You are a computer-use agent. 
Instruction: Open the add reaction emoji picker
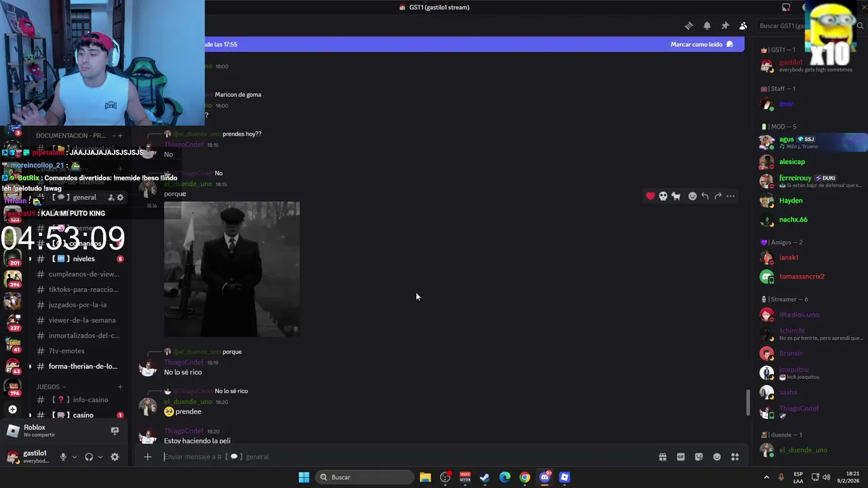(x=692, y=196)
